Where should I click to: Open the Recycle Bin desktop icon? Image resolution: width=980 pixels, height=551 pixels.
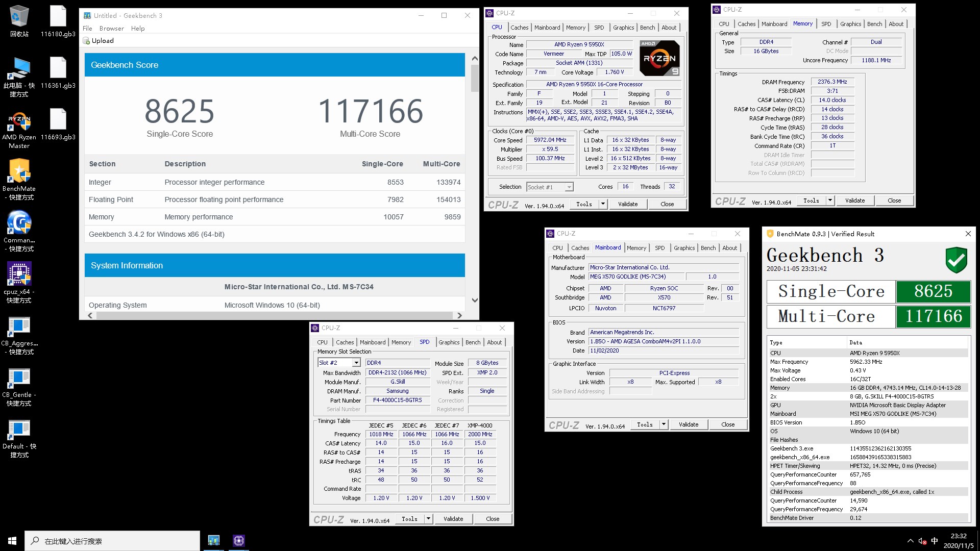coord(19,21)
